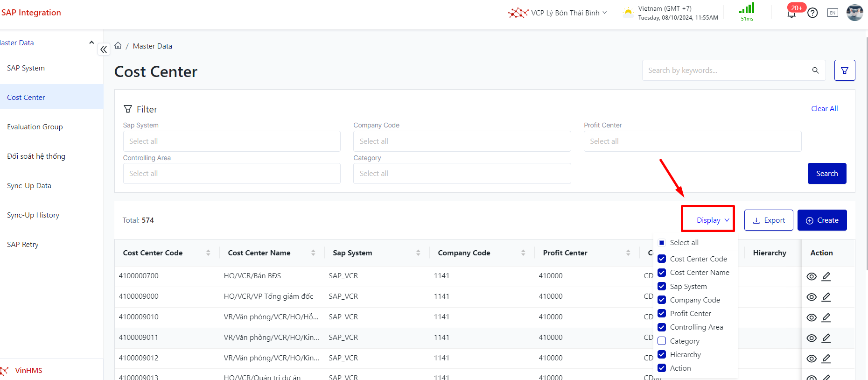Click the help question mark icon
868x380 pixels.
click(812, 13)
